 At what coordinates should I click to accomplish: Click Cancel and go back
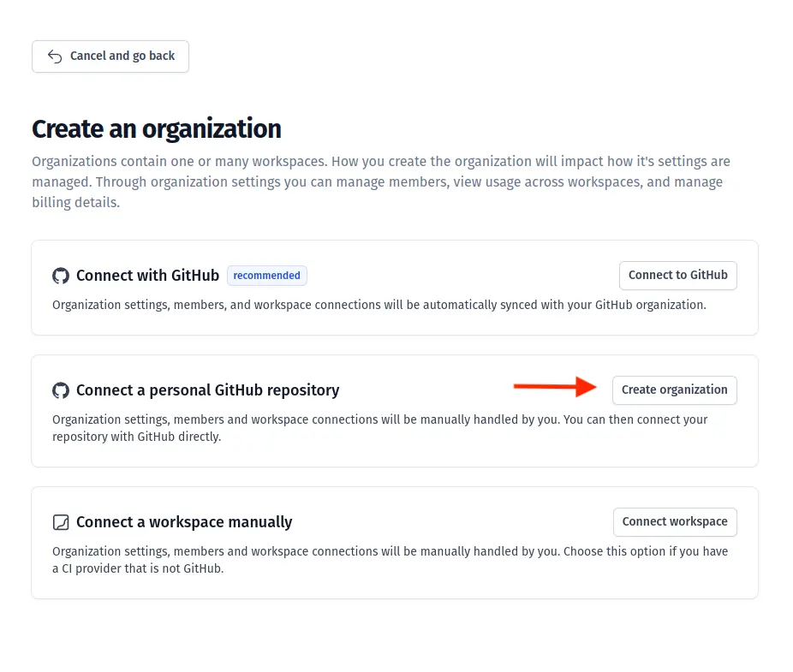pyautogui.click(x=110, y=56)
